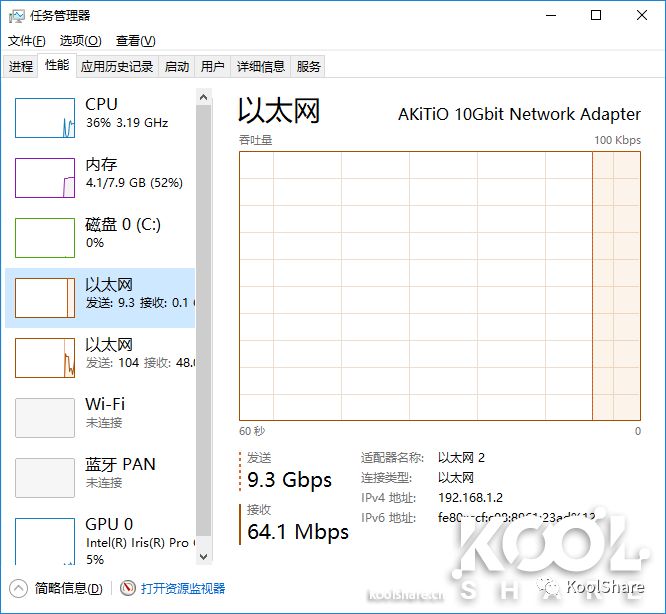Screen dimensions: 666x614
Task: Click the Wi-Fi label in sidebar
Action: point(105,404)
